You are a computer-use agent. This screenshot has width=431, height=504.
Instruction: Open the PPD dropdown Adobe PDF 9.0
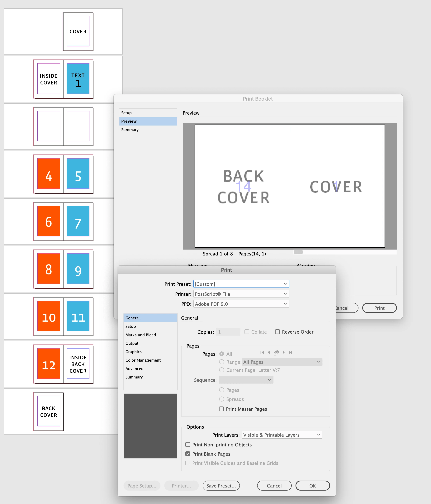[241, 304]
